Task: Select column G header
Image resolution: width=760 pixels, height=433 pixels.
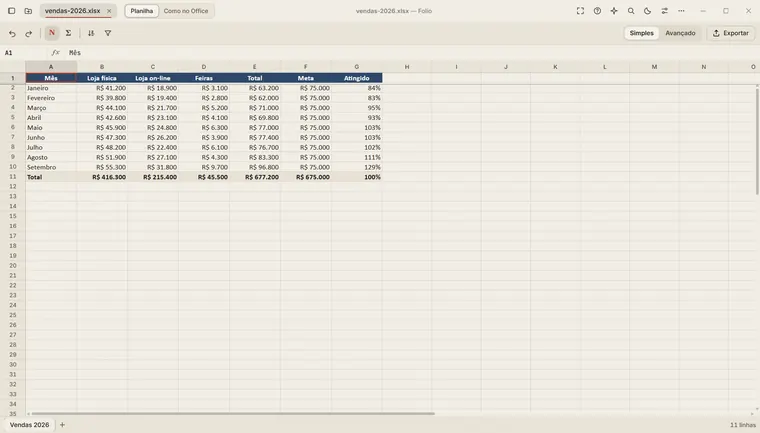Action: point(357,67)
